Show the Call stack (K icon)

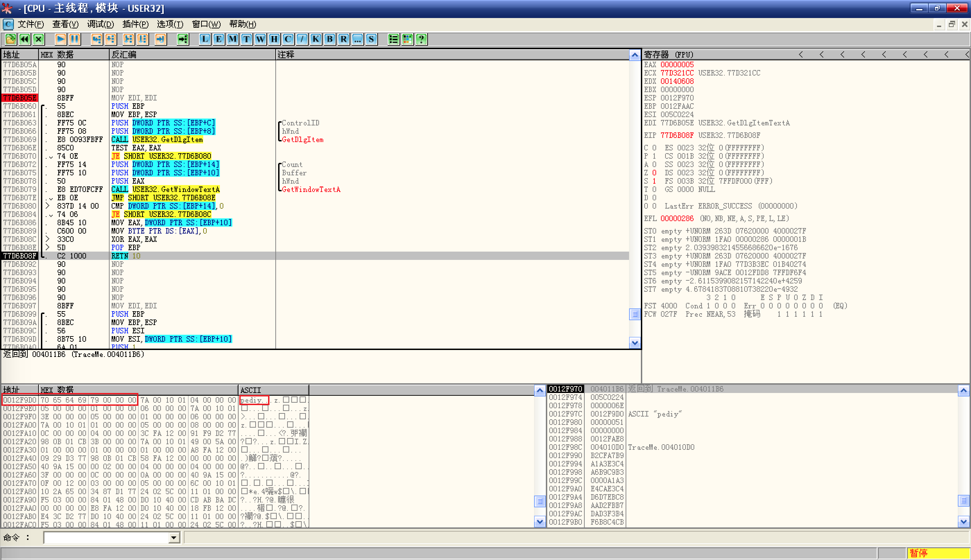tap(316, 39)
